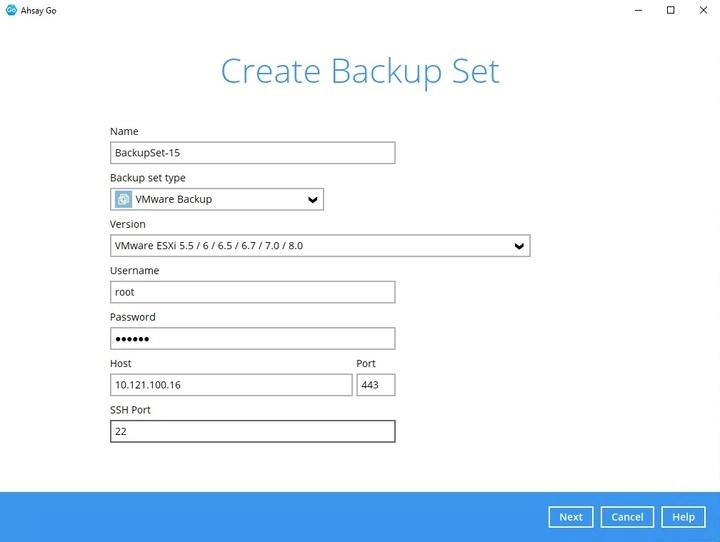This screenshot has width=720, height=542.
Task: Click the Username label
Action: [x=135, y=271]
